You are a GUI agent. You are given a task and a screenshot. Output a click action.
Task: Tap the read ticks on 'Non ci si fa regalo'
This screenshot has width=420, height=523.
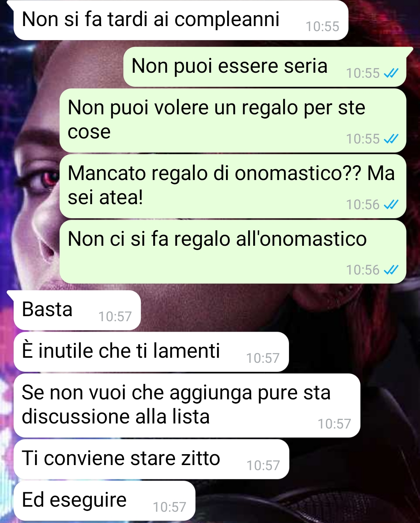click(391, 270)
